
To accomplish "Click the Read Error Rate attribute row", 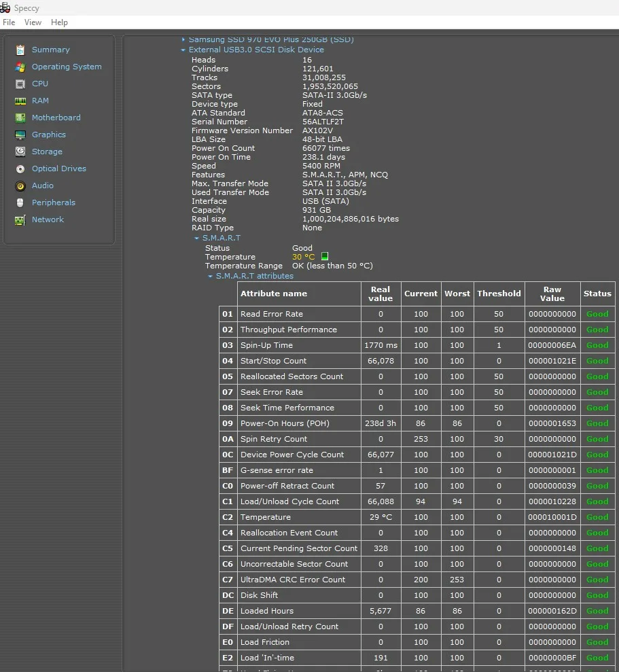I will (417, 314).
